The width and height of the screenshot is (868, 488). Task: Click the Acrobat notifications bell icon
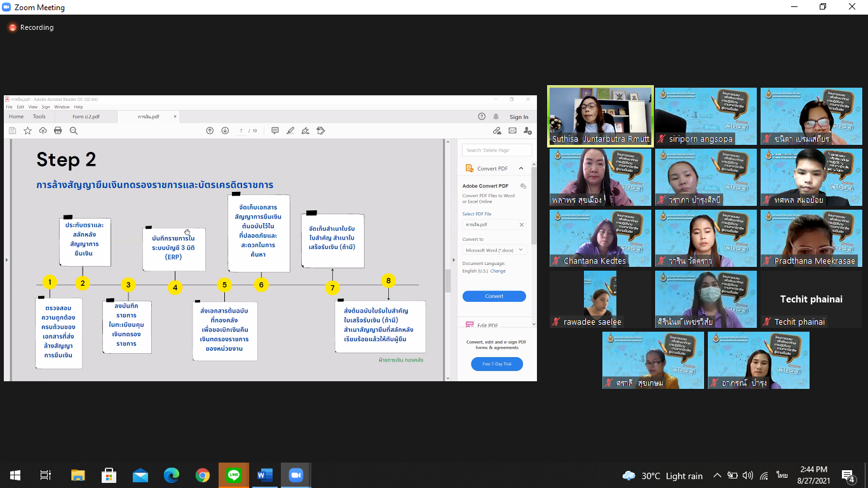(496, 117)
